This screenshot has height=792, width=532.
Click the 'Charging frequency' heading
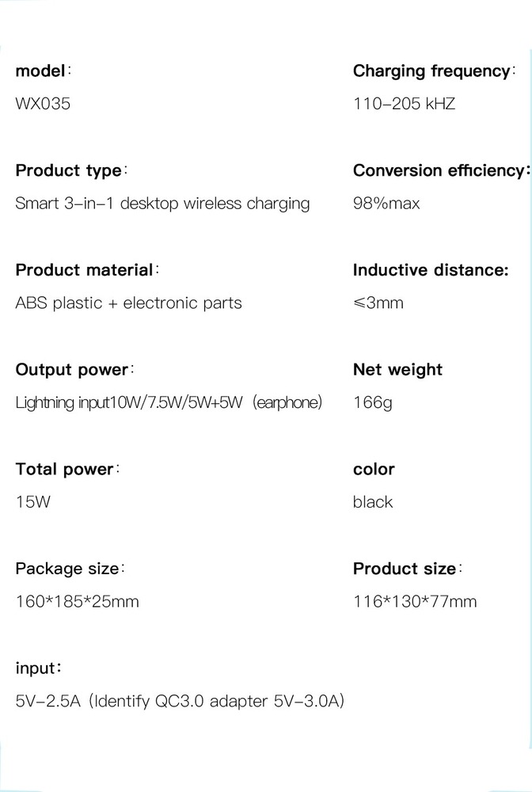click(431, 71)
